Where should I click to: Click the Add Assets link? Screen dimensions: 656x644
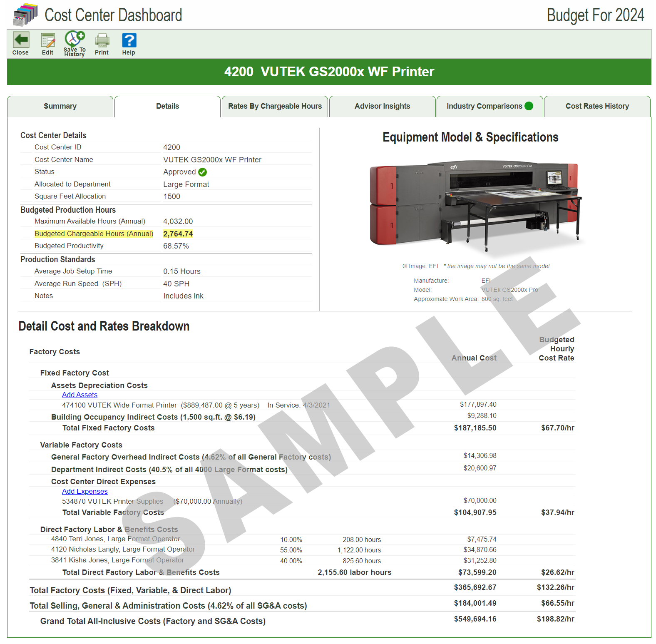80,395
